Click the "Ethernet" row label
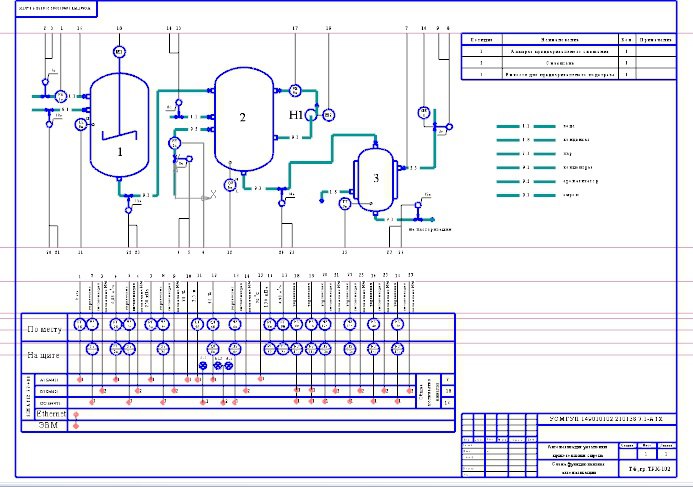The image size is (693, 487). click(51, 414)
